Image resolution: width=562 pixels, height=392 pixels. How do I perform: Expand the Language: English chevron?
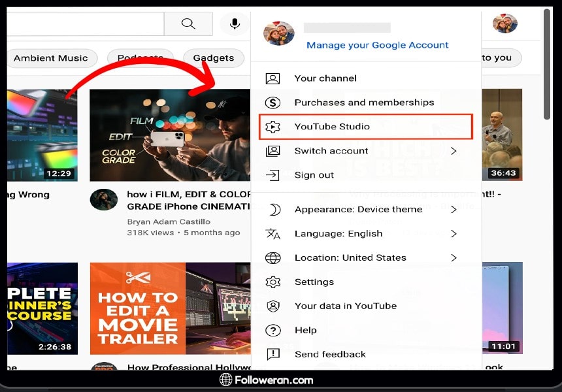(454, 234)
